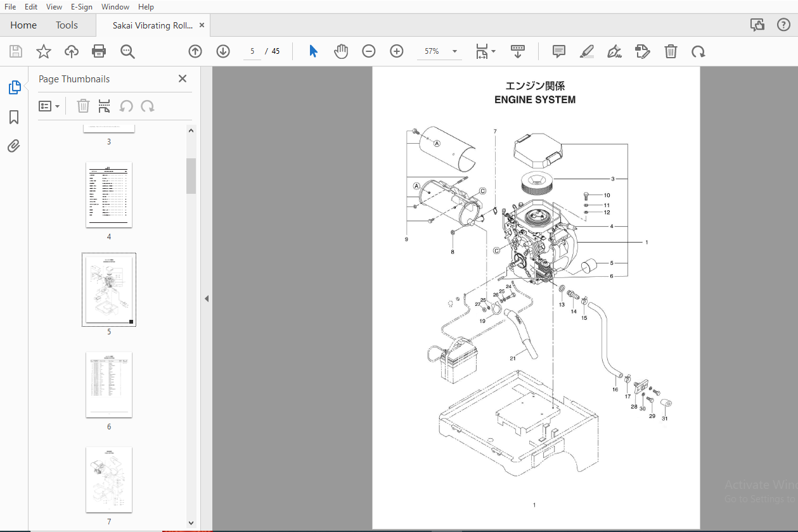Click the thumbnails scroll up arrow
The height and width of the screenshot is (532, 798).
coord(191,130)
